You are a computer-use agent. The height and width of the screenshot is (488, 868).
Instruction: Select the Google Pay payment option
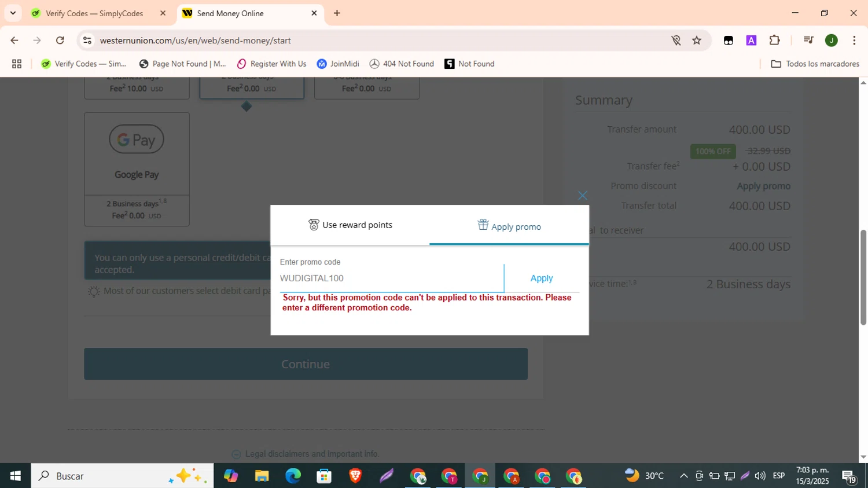coord(137,169)
